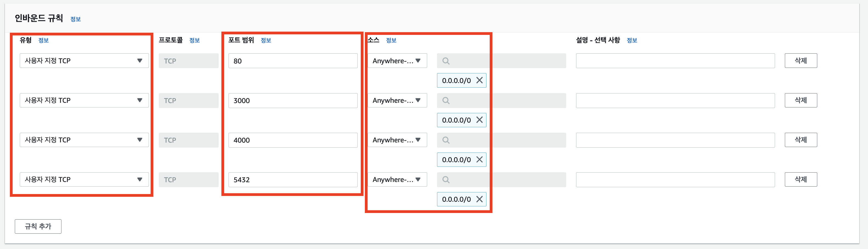Open 정보 link next to 인바운드 규칙 title

[75, 19]
